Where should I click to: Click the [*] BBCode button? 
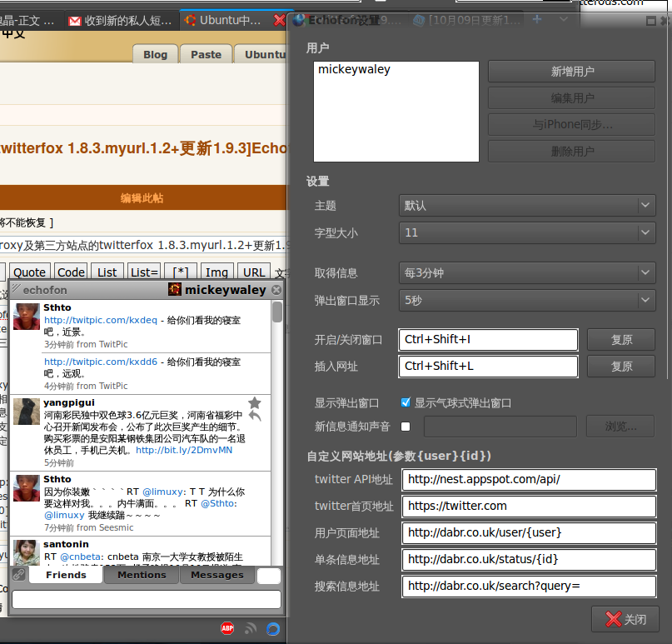point(181,272)
